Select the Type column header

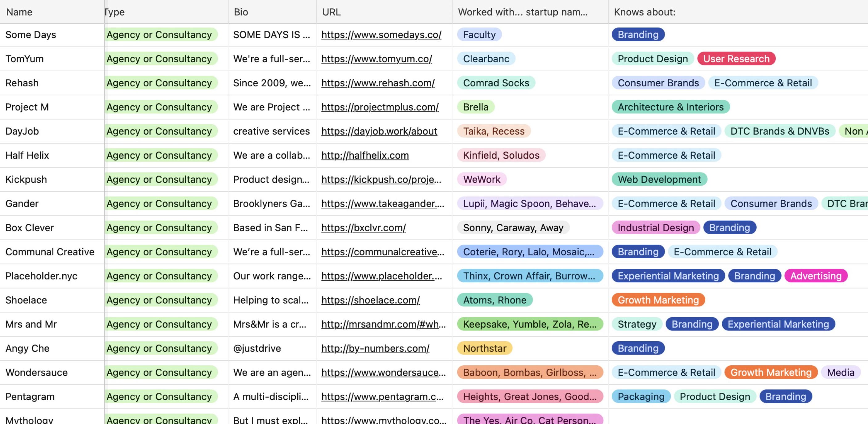[166, 12]
